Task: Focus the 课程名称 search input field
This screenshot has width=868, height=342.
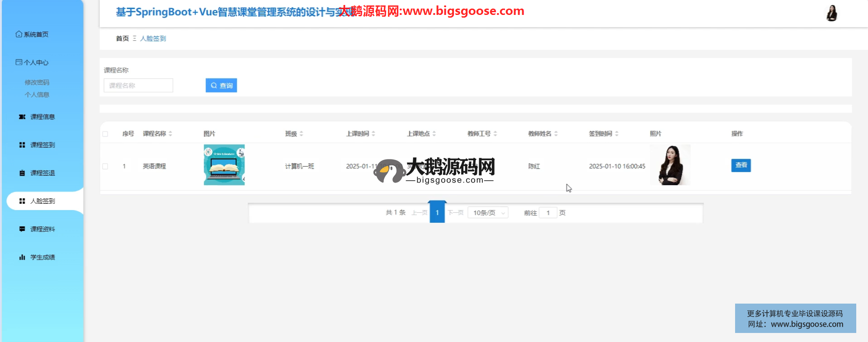Action: pyautogui.click(x=138, y=85)
